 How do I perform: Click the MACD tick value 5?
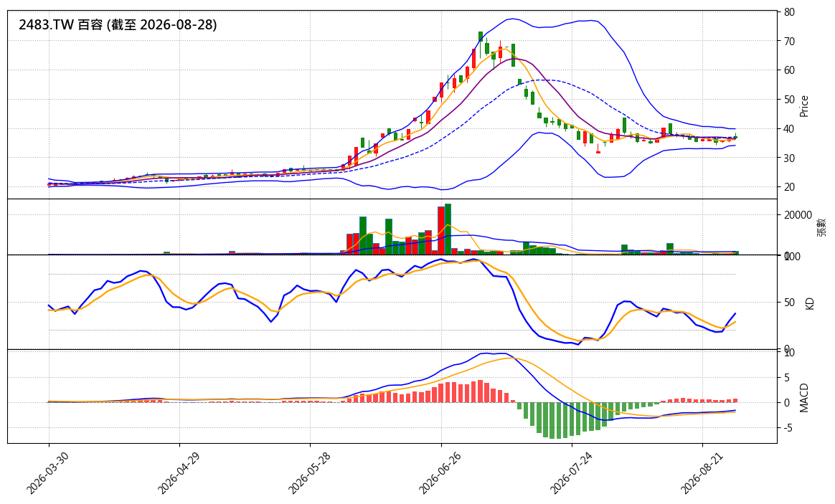787,378
